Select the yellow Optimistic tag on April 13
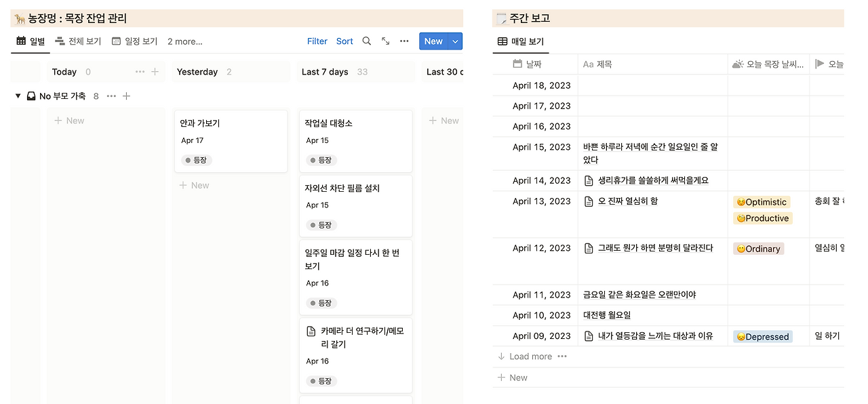 (762, 201)
